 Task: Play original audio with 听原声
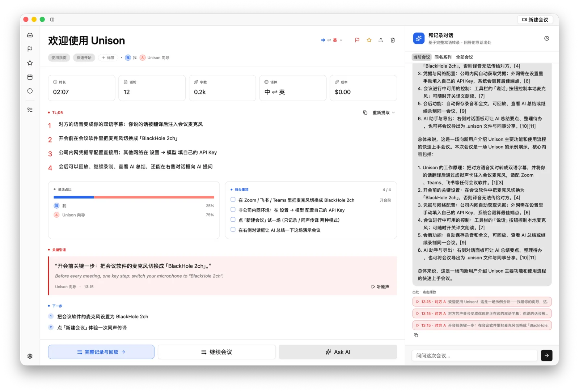tap(380, 287)
